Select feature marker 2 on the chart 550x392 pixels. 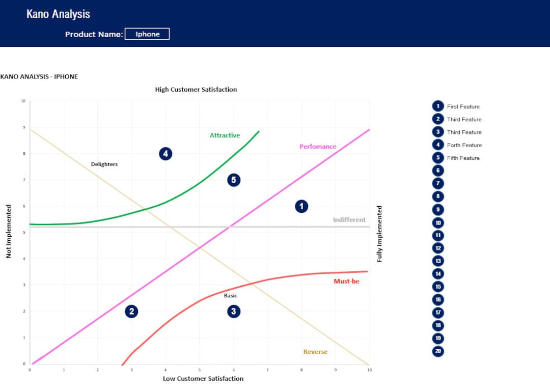(x=131, y=312)
